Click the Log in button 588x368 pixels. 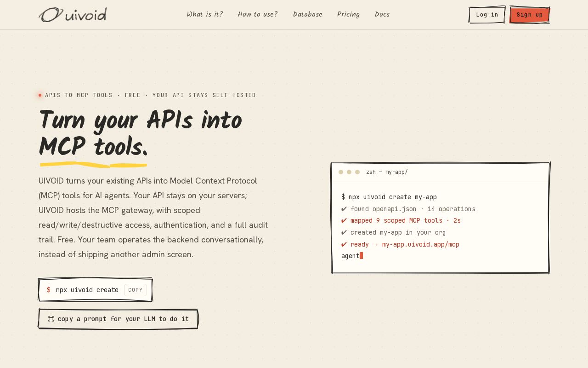487,15
